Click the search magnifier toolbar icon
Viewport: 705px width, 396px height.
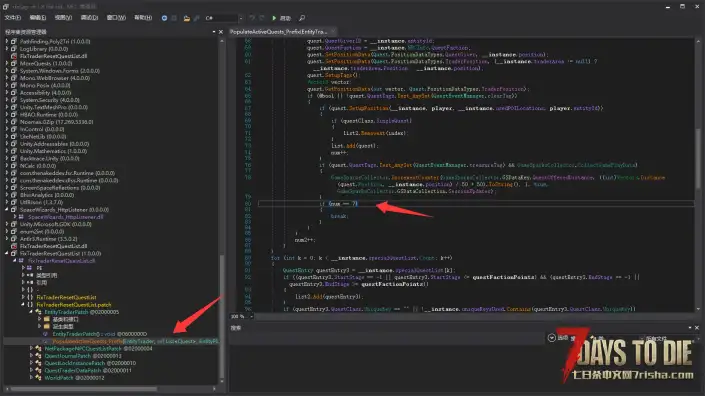302,18
